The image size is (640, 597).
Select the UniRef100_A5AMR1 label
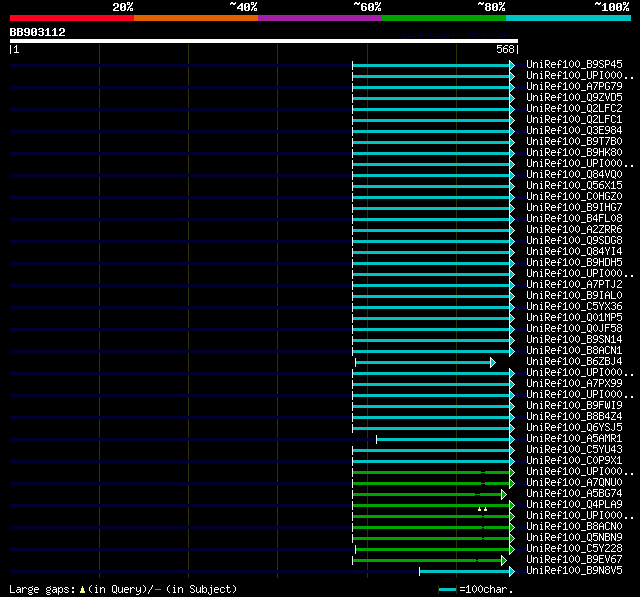[x=574, y=439]
